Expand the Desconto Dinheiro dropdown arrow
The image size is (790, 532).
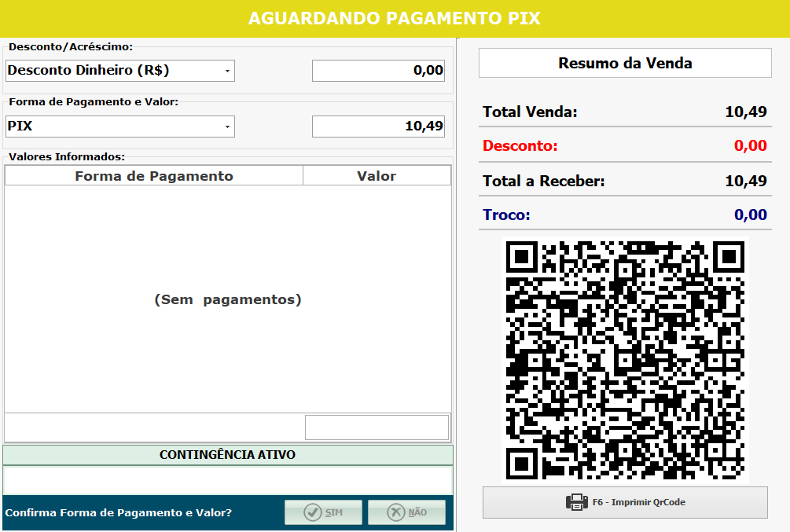(227, 71)
